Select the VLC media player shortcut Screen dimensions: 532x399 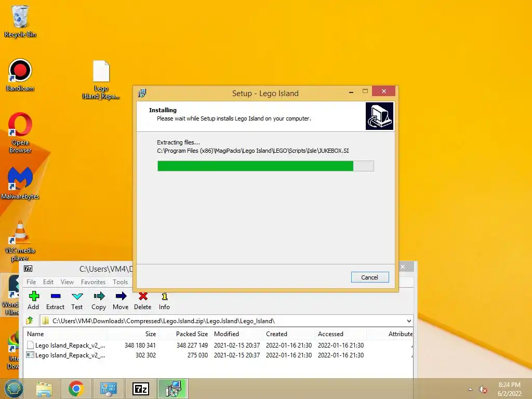click(20, 241)
